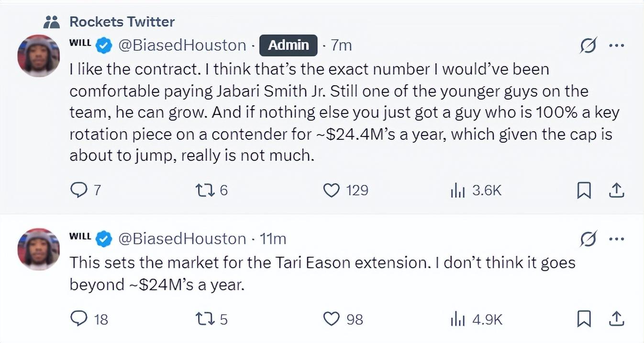This screenshot has height=343, width=644.
Task: Click the 11m timestamp on second tweet
Action: (273, 239)
